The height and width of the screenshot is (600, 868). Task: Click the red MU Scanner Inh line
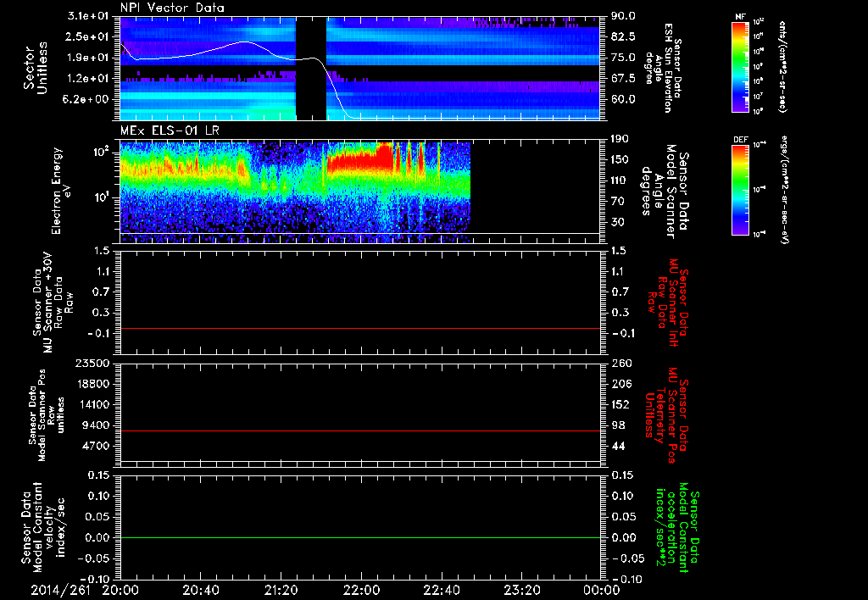pyautogui.click(x=359, y=328)
